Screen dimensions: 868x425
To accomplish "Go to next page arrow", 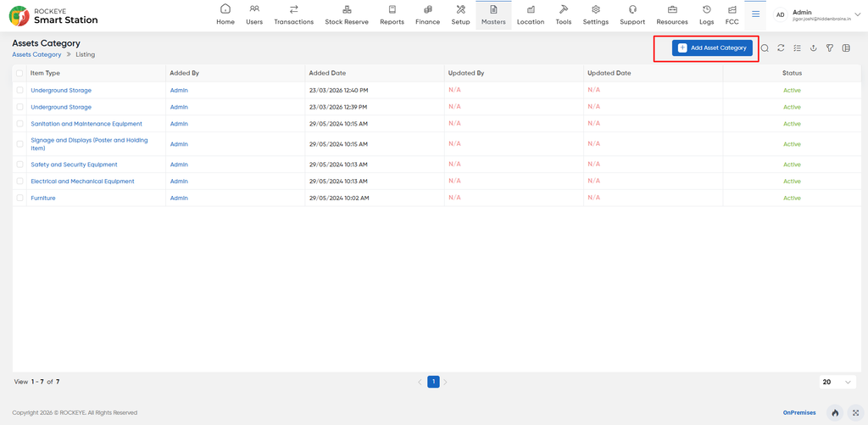I will pos(446,382).
